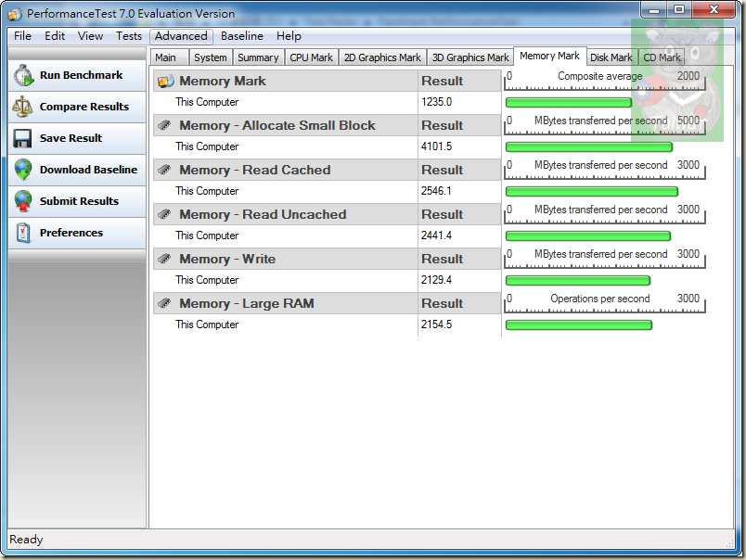Viewport: 746px width, 560px height.
Task: Click the PerformanceTest title bar app icon
Action: pos(15,14)
